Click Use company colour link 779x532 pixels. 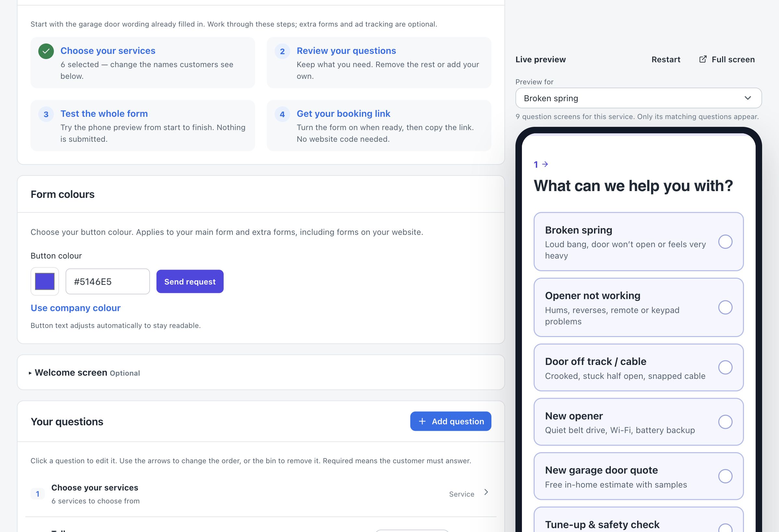75,308
